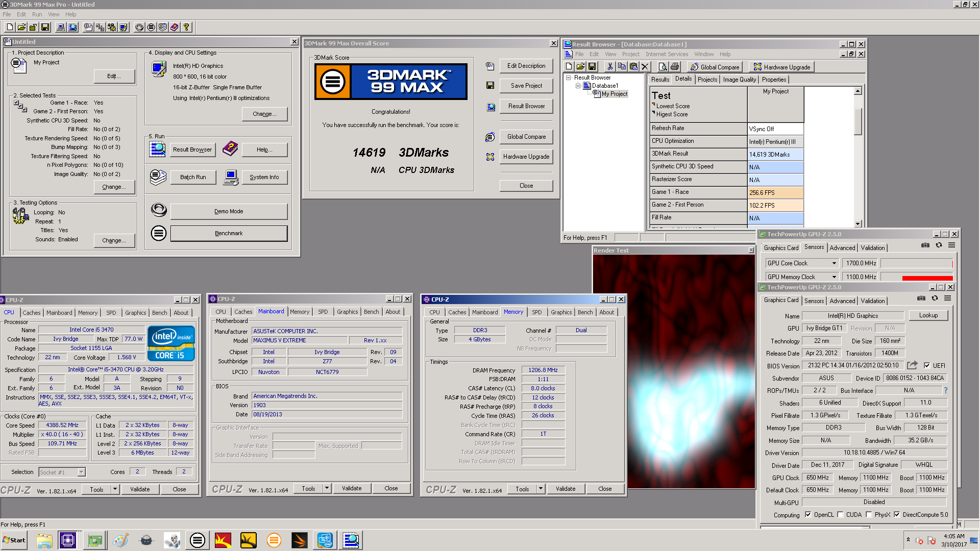
Task: Toggle the OpenCL checkbox in GPU-Z
Action: pyautogui.click(x=808, y=515)
